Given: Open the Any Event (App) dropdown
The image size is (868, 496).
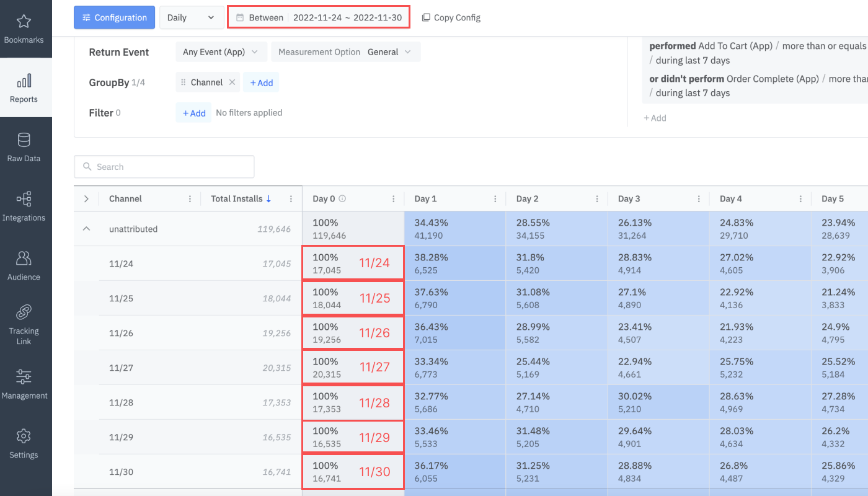Looking at the screenshot, I should 221,52.
